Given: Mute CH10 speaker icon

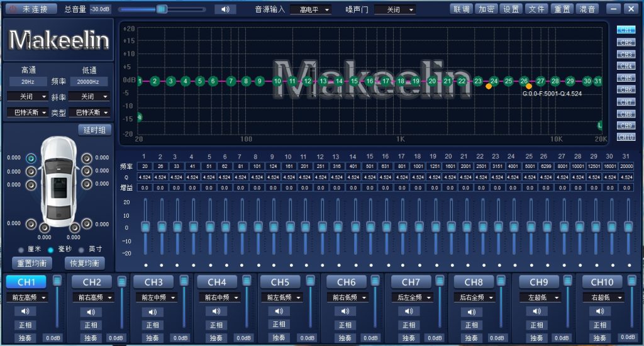Looking at the screenshot, I should pyautogui.click(x=599, y=311).
